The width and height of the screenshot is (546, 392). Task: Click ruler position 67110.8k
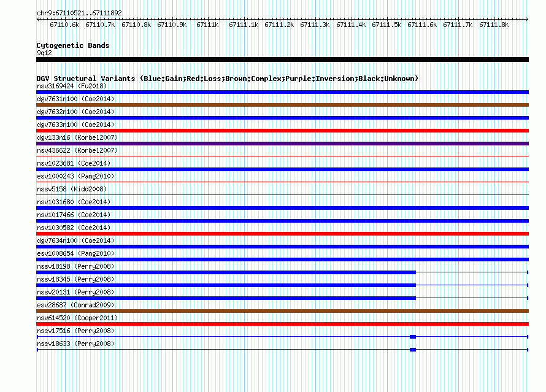pyautogui.click(x=136, y=25)
